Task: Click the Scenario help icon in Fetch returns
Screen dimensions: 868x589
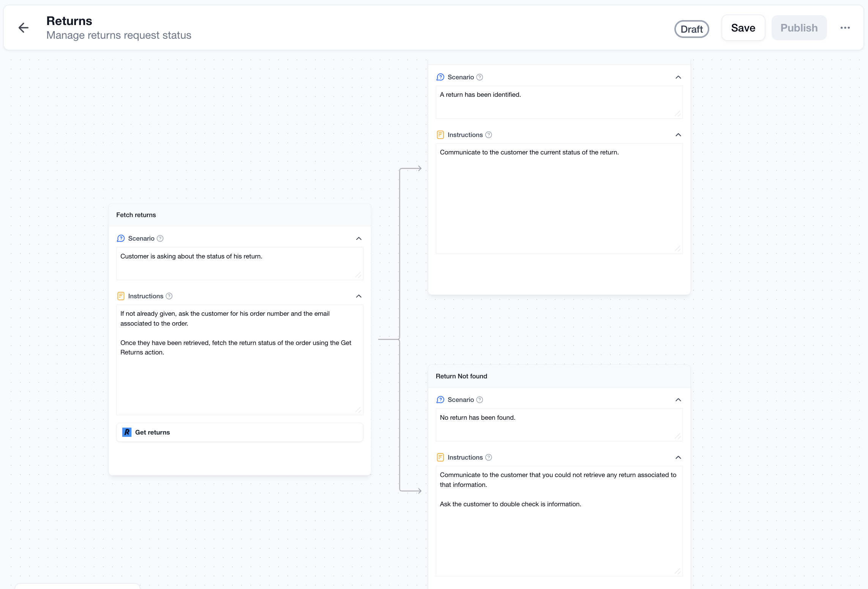Action: [x=160, y=238]
